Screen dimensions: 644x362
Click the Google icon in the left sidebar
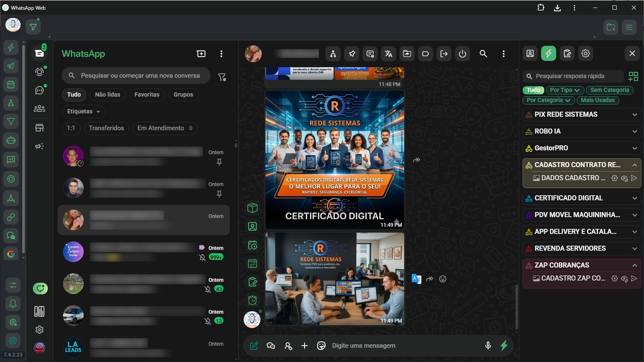click(11, 254)
